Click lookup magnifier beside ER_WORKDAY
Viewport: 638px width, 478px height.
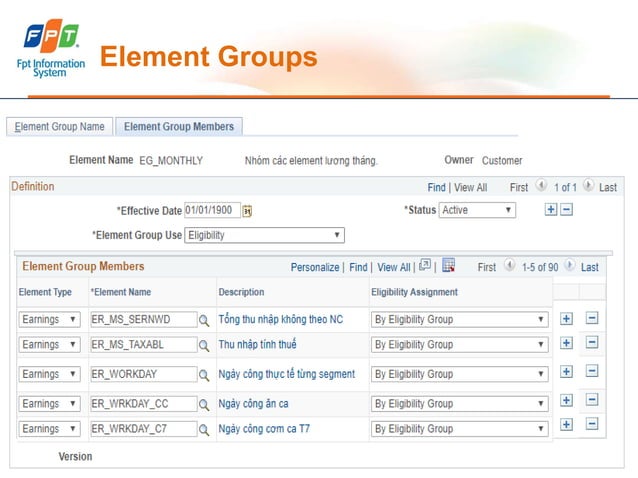[203, 374]
